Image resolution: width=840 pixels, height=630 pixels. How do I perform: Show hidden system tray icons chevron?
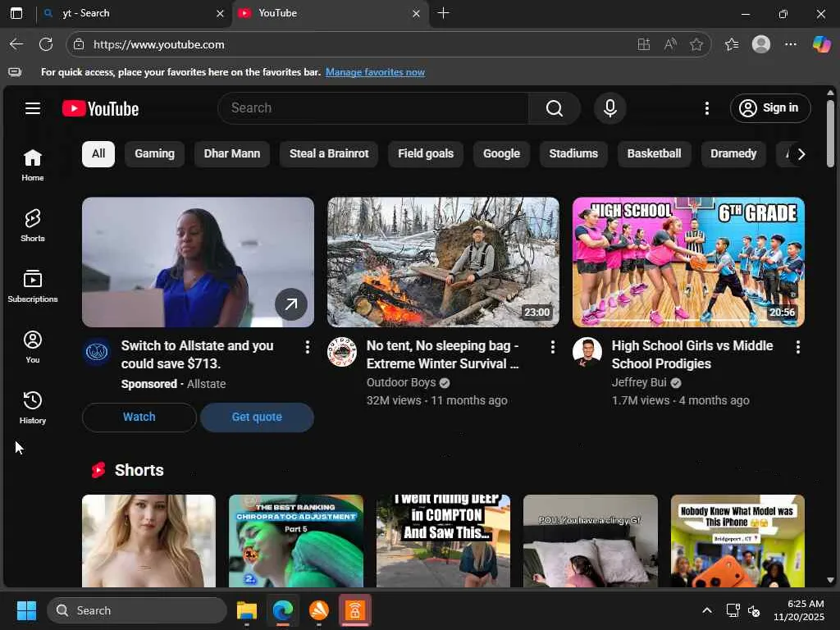pos(706,610)
